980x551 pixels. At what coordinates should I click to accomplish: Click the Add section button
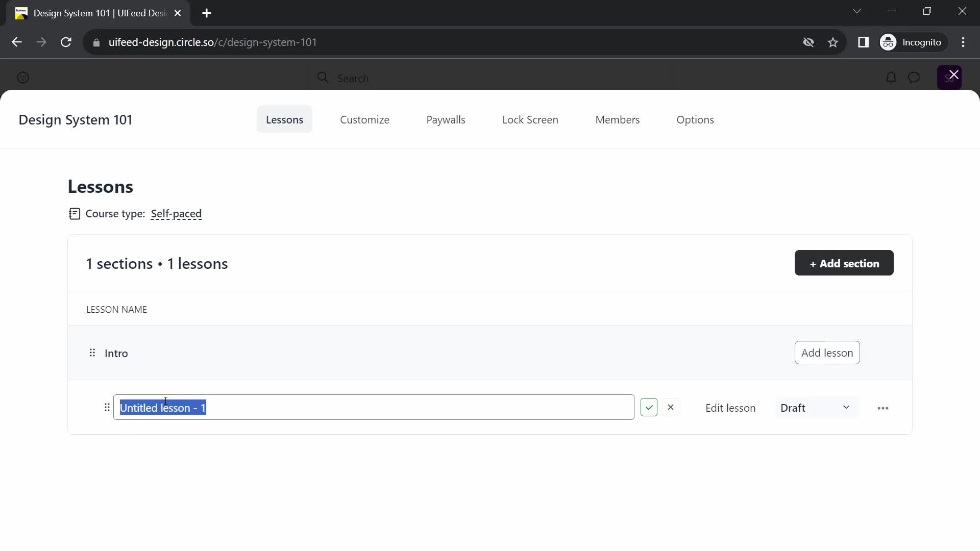coord(844,263)
